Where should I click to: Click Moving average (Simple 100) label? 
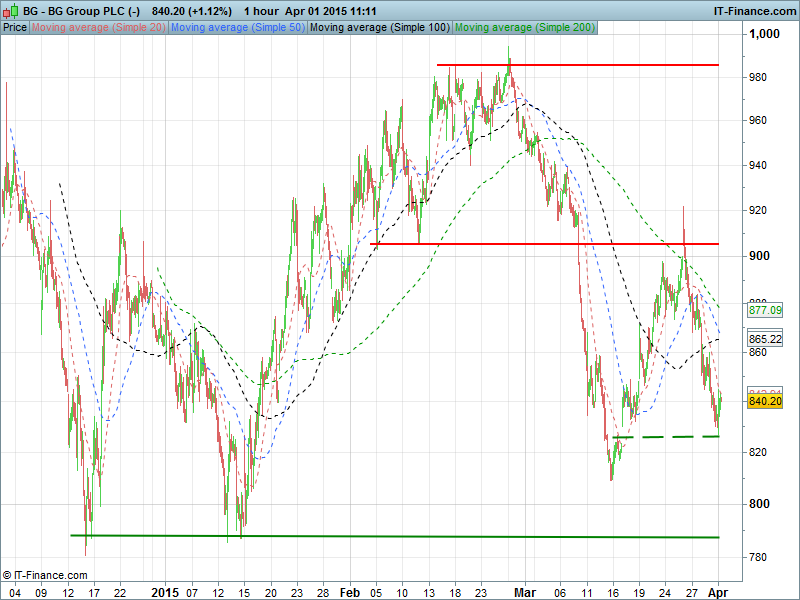pyautogui.click(x=379, y=27)
